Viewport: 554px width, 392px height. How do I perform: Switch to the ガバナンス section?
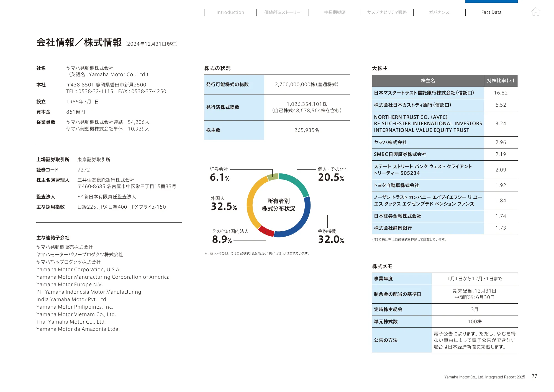click(x=440, y=12)
